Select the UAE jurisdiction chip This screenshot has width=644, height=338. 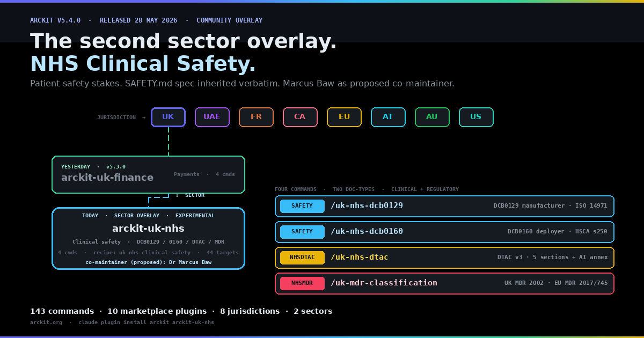click(x=212, y=117)
